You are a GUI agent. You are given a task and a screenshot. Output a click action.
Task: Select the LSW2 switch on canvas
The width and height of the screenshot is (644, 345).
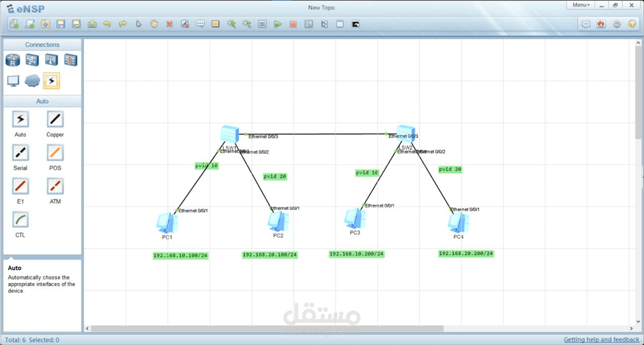(x=405, y=134)
